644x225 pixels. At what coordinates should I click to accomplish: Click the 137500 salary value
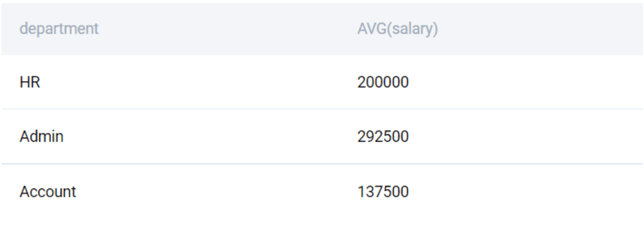(382, 193)
